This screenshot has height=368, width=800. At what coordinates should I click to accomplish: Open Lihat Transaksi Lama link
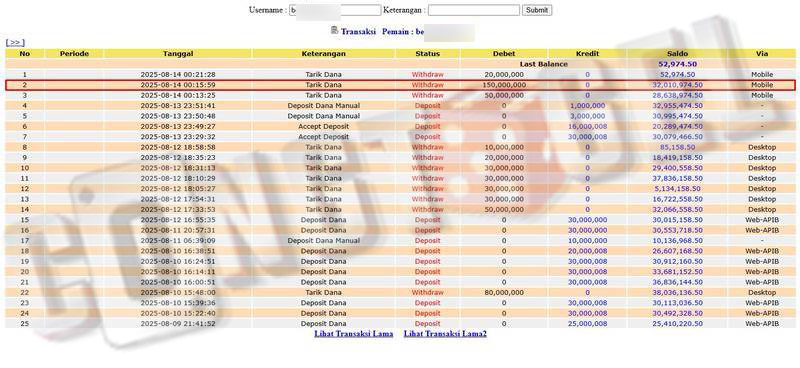pos(354,334)
